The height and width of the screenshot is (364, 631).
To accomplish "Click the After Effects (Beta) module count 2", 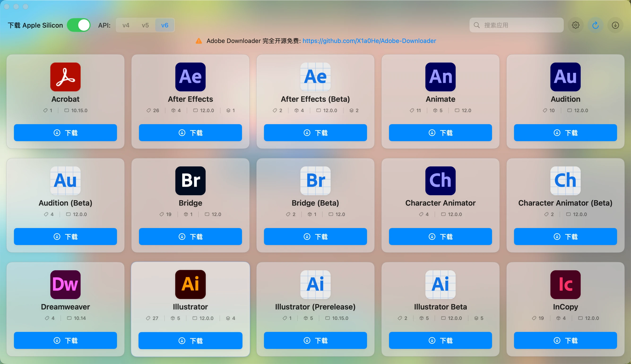I will pos(354,110).
